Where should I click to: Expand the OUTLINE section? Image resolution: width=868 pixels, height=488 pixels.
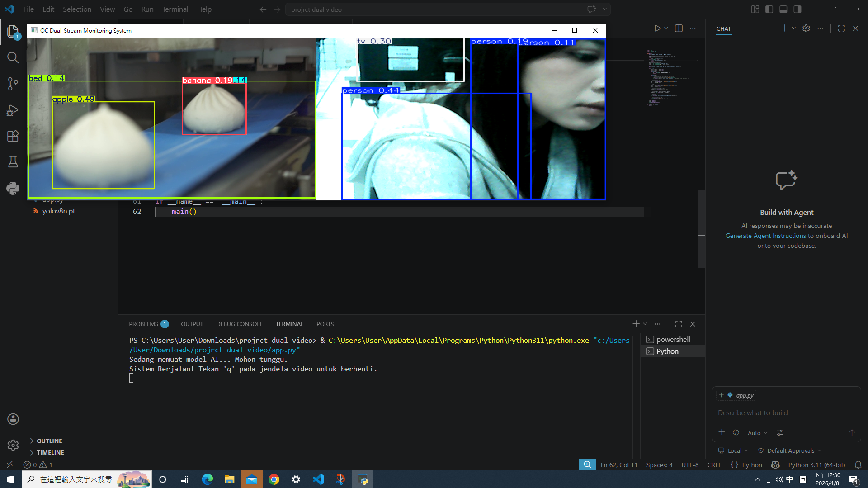tap(49, 441)
